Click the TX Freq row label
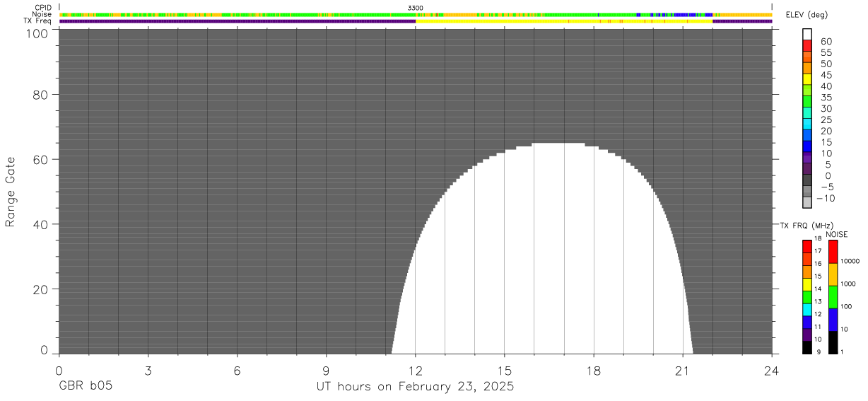868x401 pixels. [38, 21]
